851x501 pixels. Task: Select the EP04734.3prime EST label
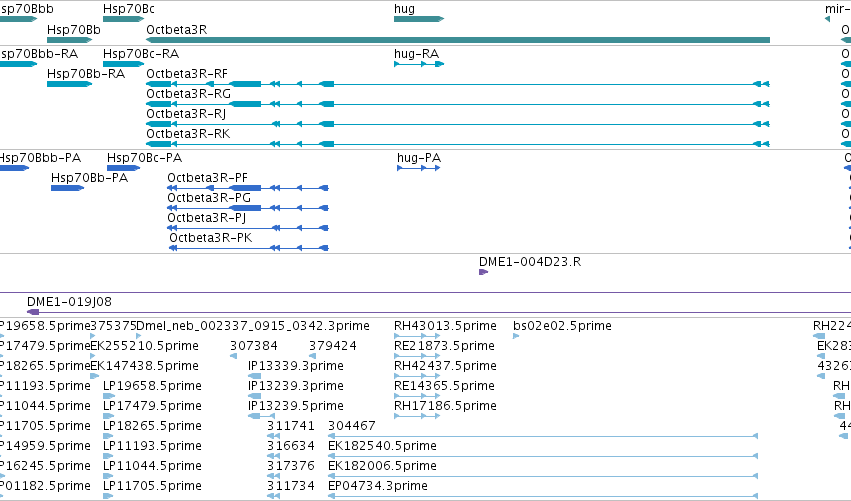(x=378, y=487)
